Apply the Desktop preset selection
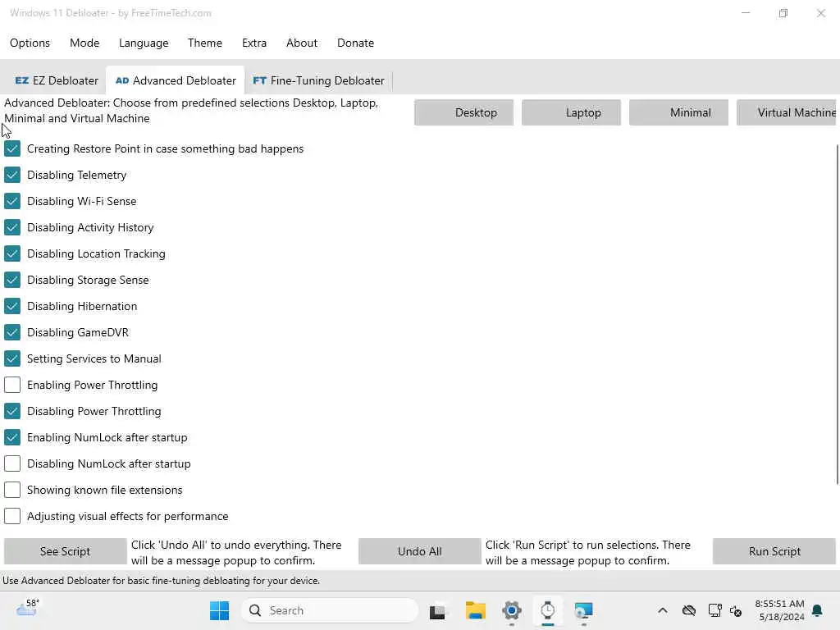This screenshot has width=840, height=630. coord(464,112)
